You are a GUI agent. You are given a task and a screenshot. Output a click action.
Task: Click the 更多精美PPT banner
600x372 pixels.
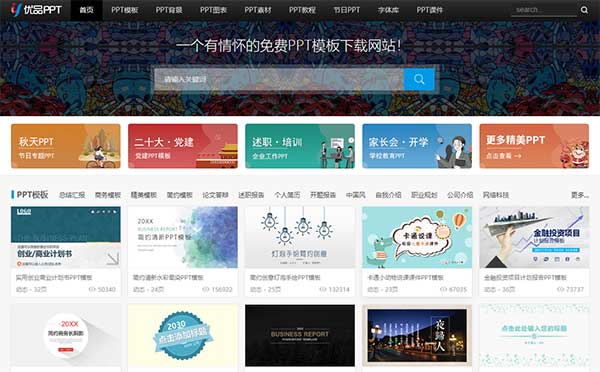click(x=534, y=146)
